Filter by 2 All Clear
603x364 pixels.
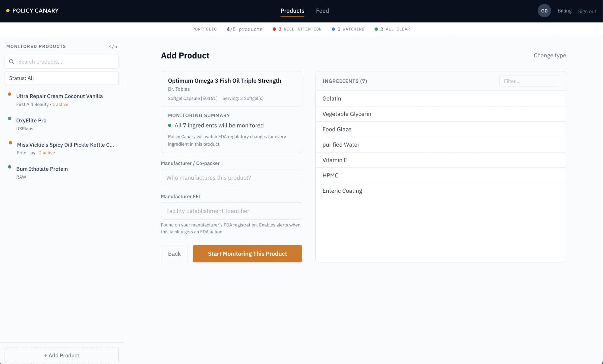point(392,29)
